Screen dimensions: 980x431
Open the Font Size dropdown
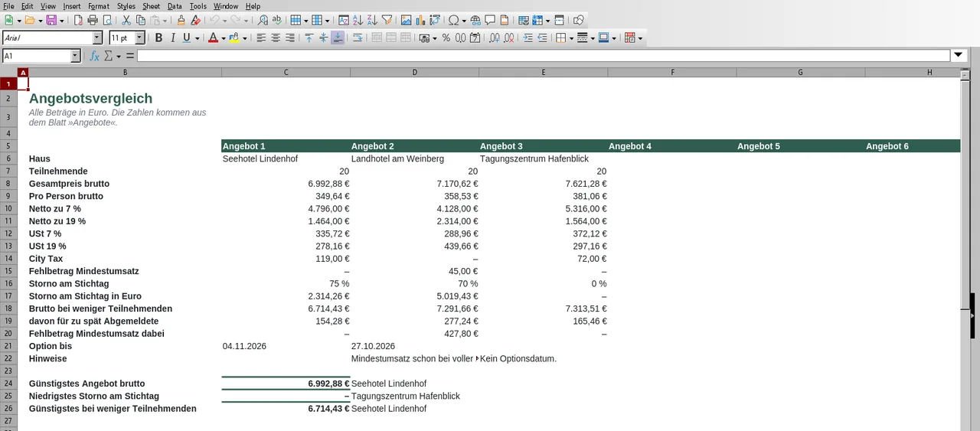tap(140, 38)
